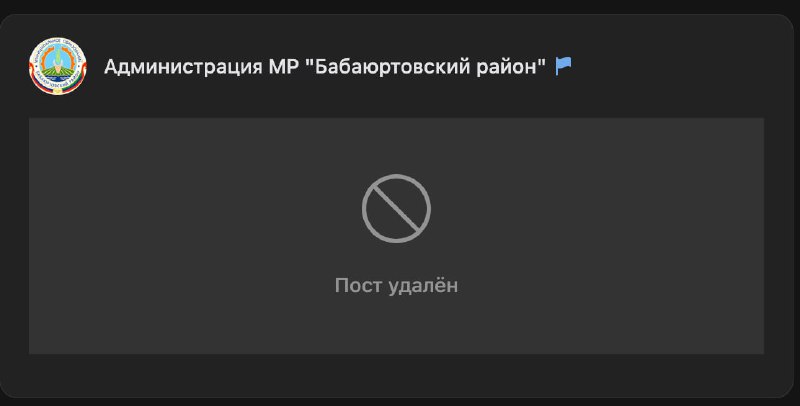Click the quoted "Бабаюртовский район" text

pos(425,66)
